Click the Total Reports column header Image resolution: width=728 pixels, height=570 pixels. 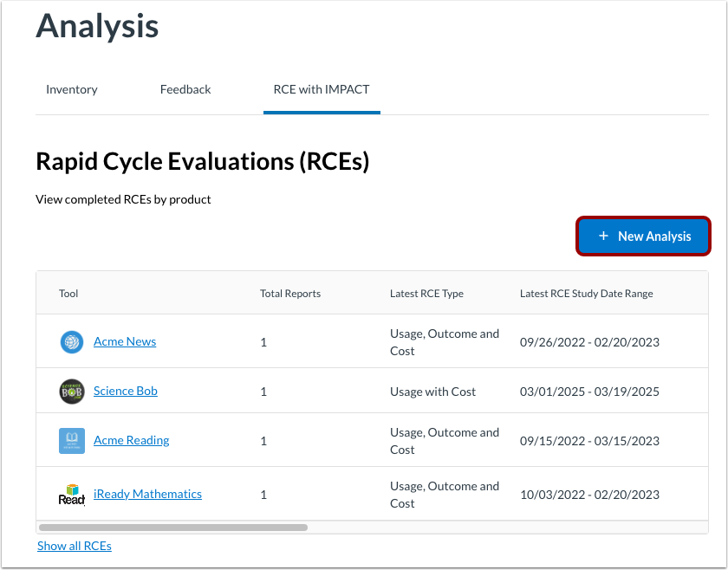[290, 294]
